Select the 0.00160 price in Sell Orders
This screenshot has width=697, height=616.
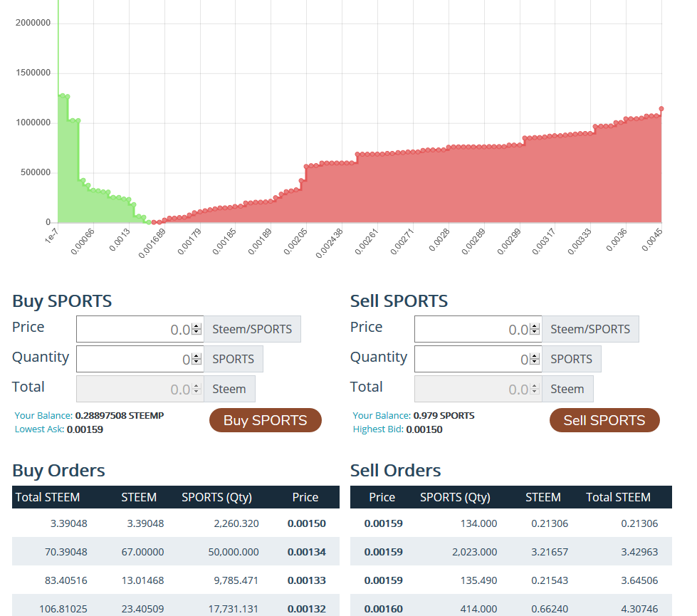(383, 609)
